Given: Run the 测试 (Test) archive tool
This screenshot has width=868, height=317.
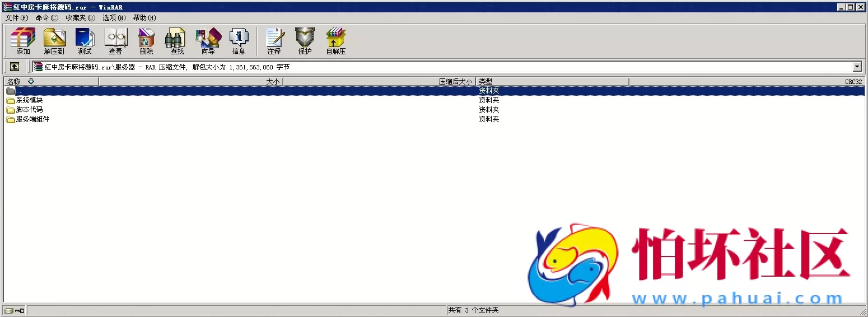Looking at the screenshot, I should [x=85, y=41].
